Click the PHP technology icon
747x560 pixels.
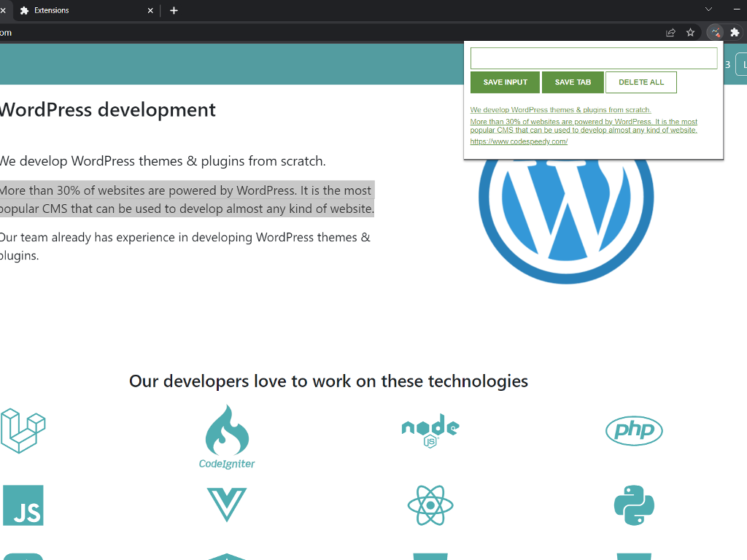[634, 431]
